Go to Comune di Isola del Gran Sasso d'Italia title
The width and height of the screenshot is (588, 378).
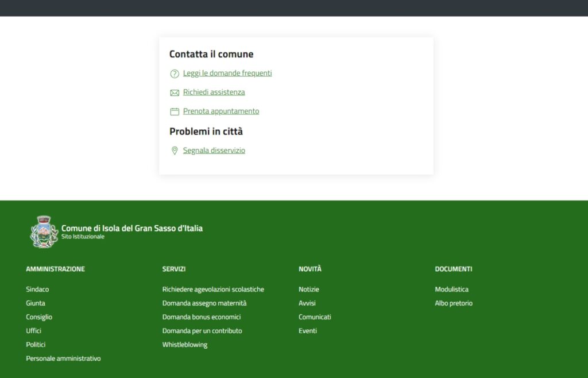click(131, 228)
